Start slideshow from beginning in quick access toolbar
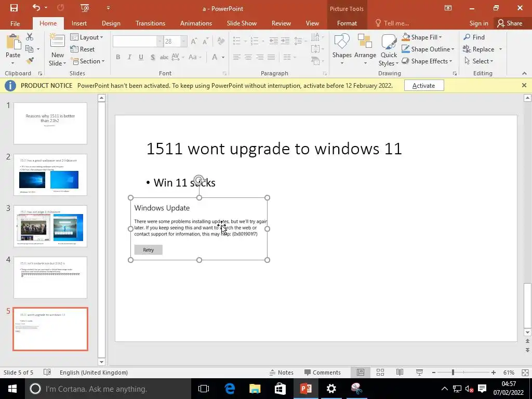The height and width of the screenshot is (399, 532). click(x=85, y=8)
